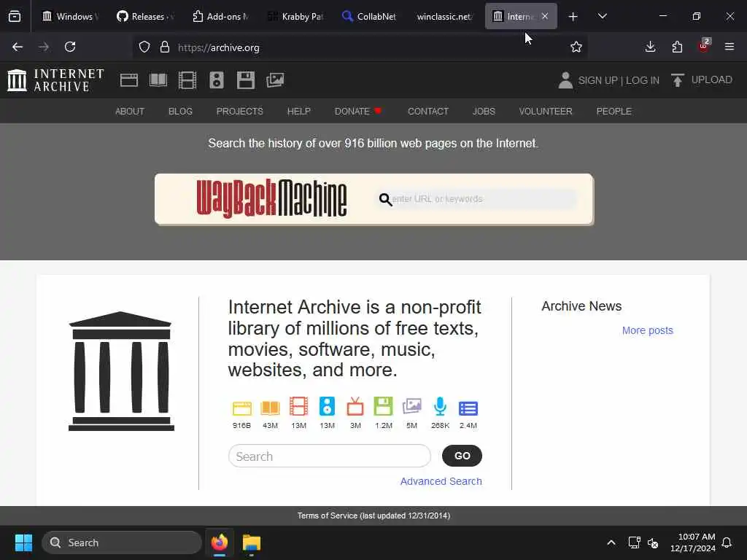Open the Firefox hamburger menu
The width and height of the screenshot is (747, 560).
pos(729,47)
